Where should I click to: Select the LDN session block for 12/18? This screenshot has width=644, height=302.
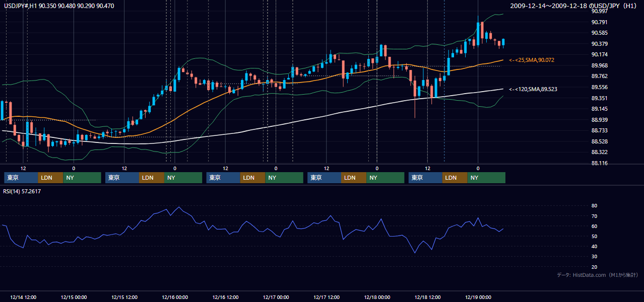point(455,178)
